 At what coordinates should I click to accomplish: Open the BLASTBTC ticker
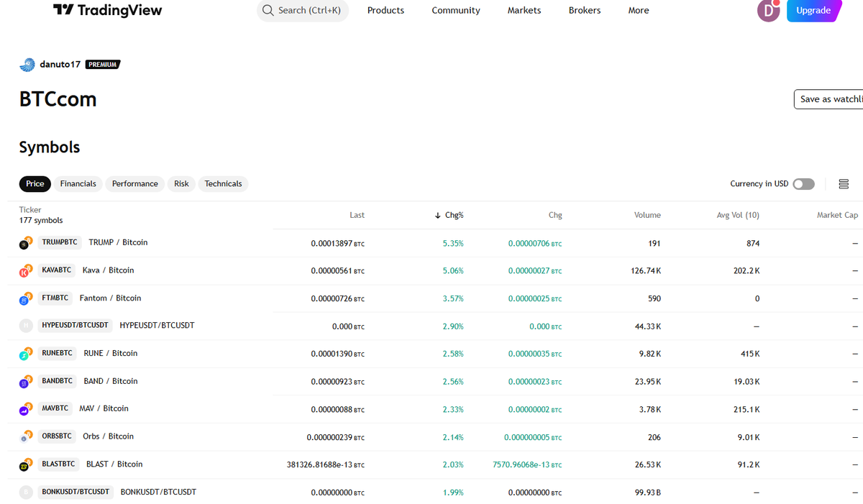click(59, 464)
